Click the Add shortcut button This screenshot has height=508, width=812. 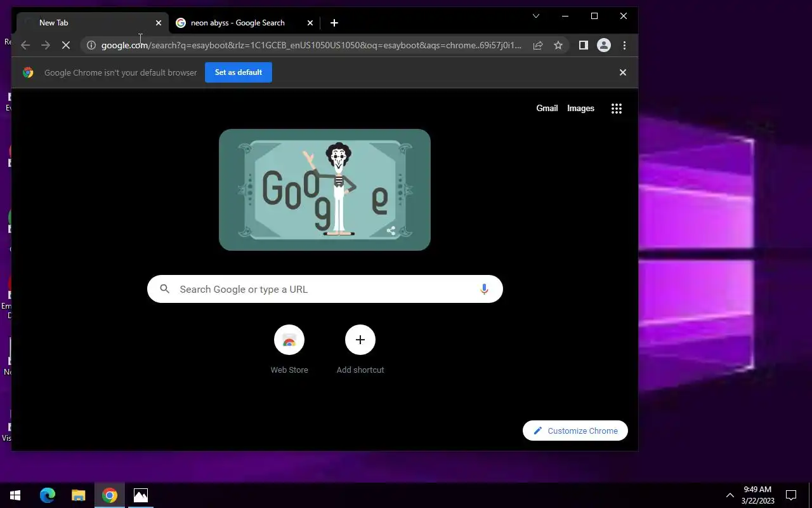pos(360,350)
